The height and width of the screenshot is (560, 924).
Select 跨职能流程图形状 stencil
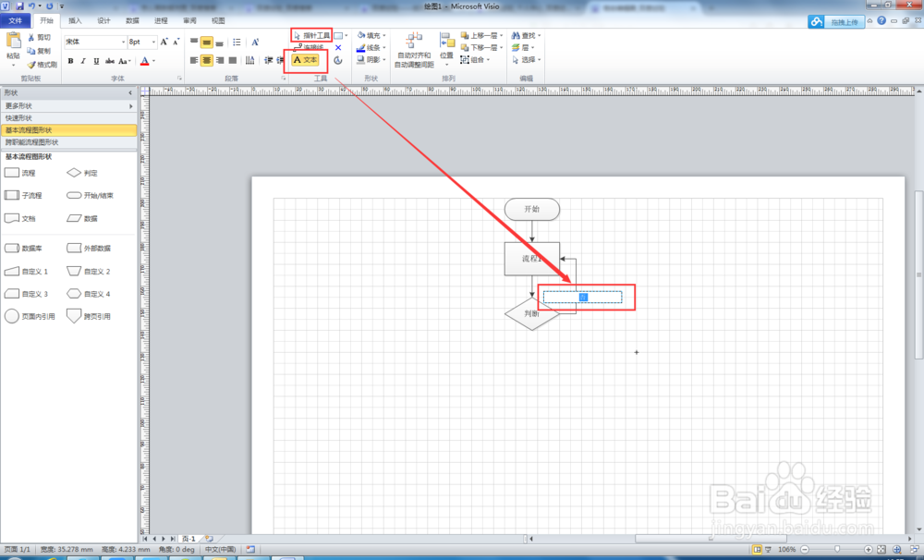pos(68,142)
